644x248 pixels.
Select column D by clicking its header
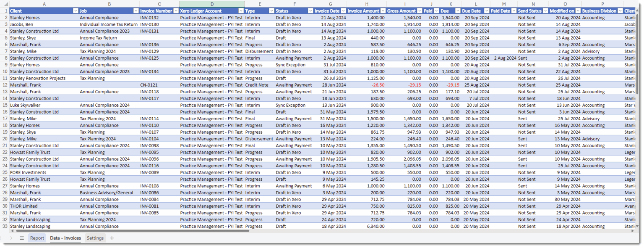click(212, 4)
